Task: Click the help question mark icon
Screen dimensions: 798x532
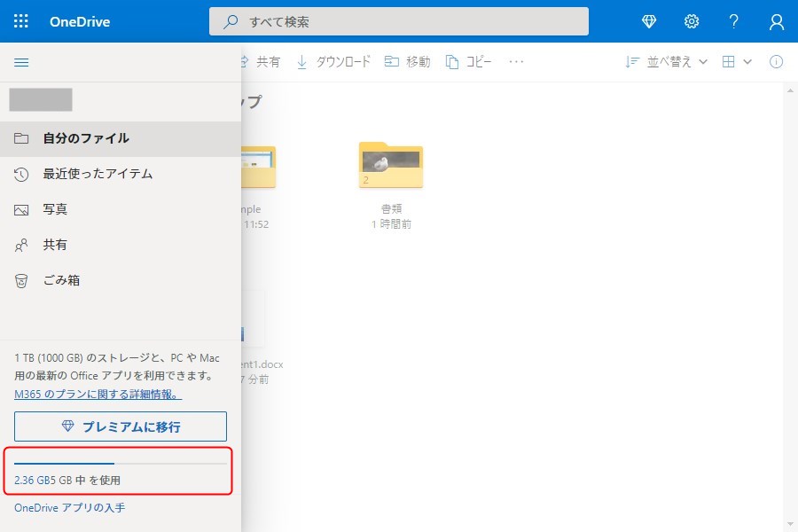Action: [734, 21]
